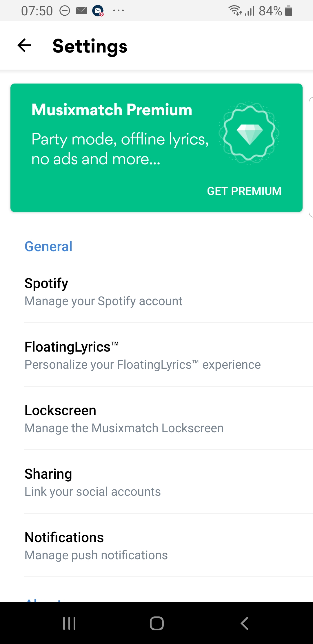This screenshot has height=644, width=313.
Task: Open the three-dot notification overflow
Action: click(x=119, y=11)
